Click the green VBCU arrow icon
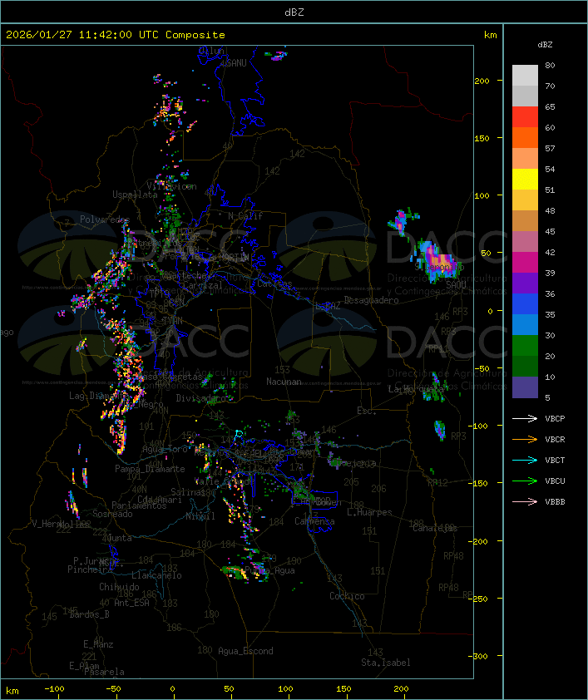 [x=525, y=481]
